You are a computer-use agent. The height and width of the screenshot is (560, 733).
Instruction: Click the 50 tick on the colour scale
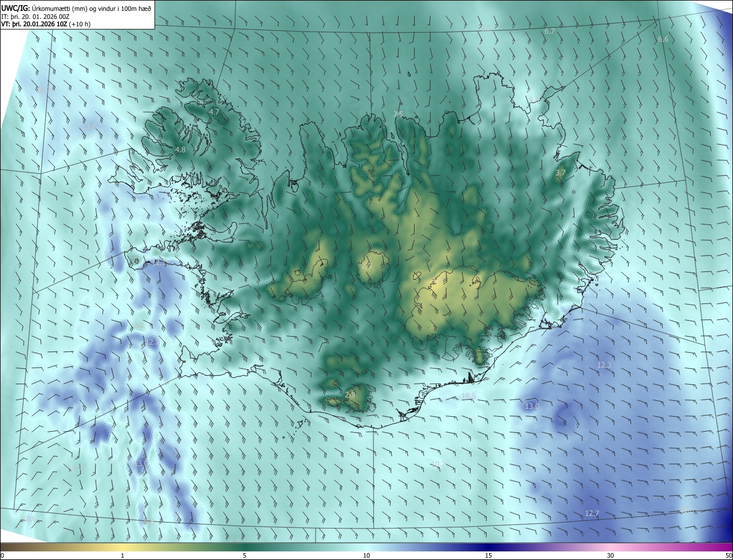pos(728,555)
